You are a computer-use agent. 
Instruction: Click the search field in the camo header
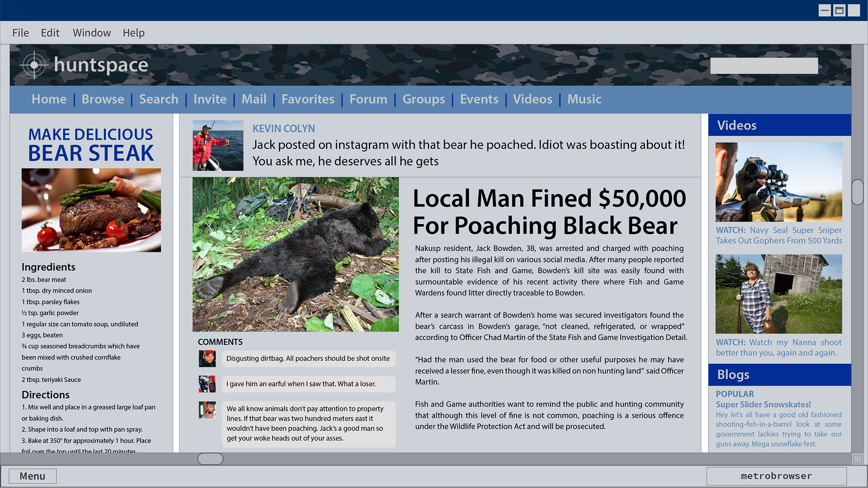point(764,66)
